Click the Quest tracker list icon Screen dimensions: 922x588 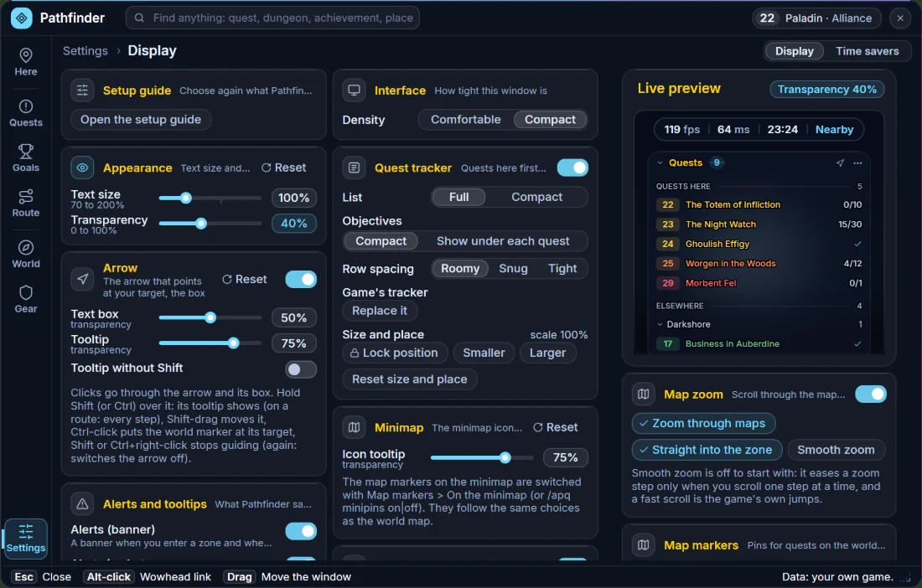coord(354,168)
